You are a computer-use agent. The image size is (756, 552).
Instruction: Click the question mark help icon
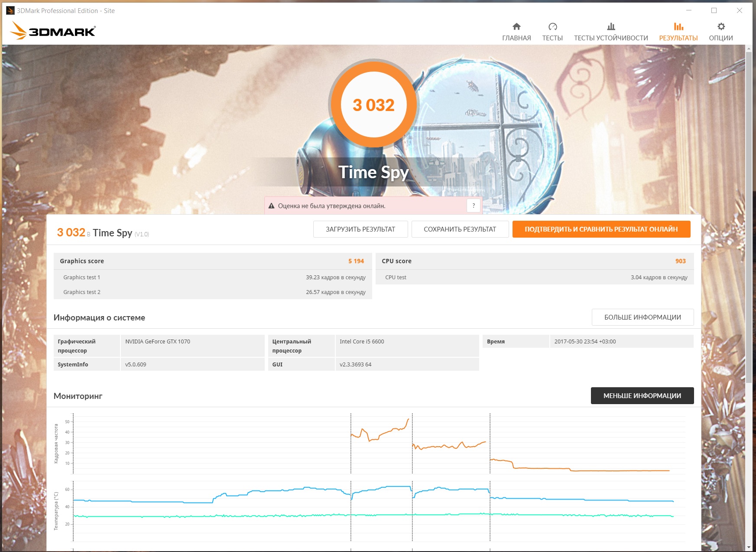pyautogui.click(x=474, y=206)
